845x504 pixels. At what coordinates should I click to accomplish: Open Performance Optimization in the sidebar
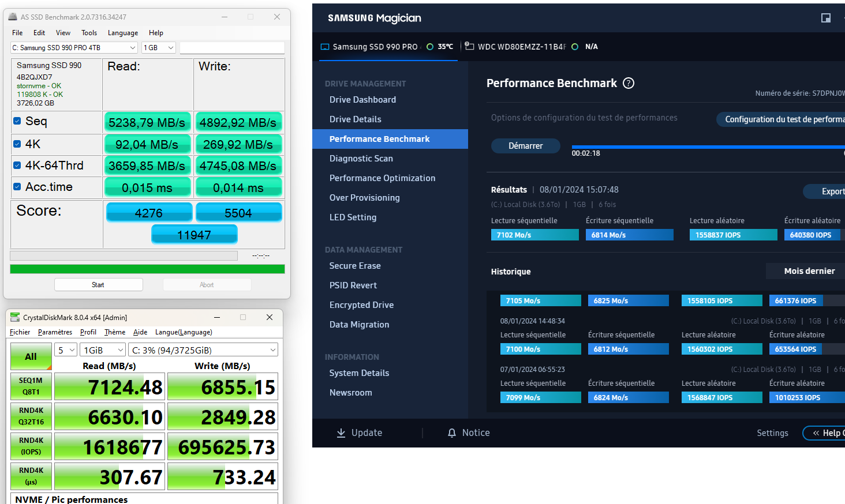tap(382, 178)
